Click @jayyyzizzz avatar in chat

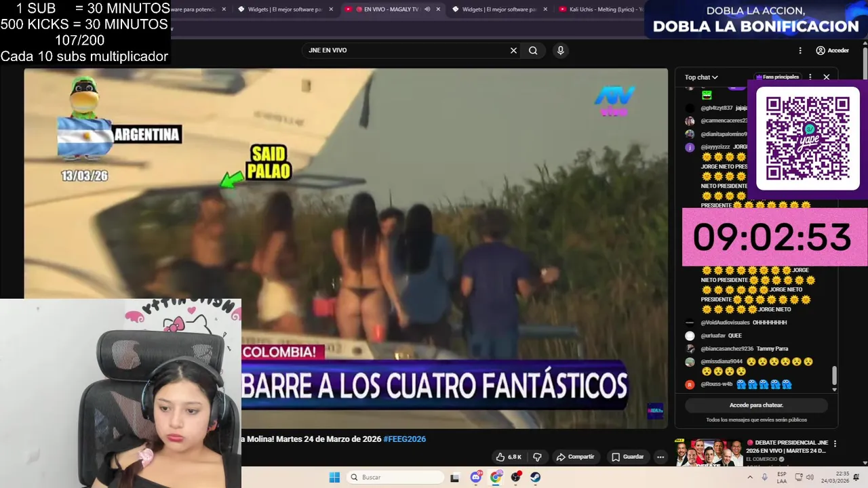[690, 147]
